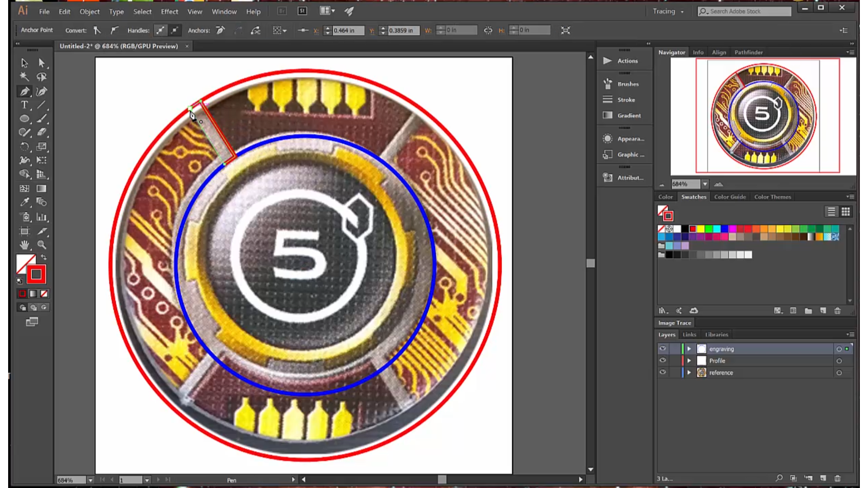
Task: Select the Zoom tool
Action: tap(42, 244)
